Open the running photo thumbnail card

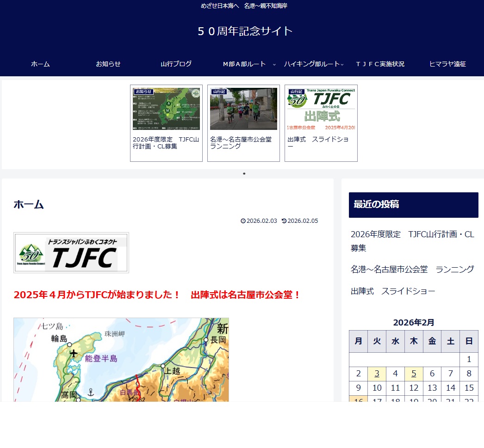(243, 123)
